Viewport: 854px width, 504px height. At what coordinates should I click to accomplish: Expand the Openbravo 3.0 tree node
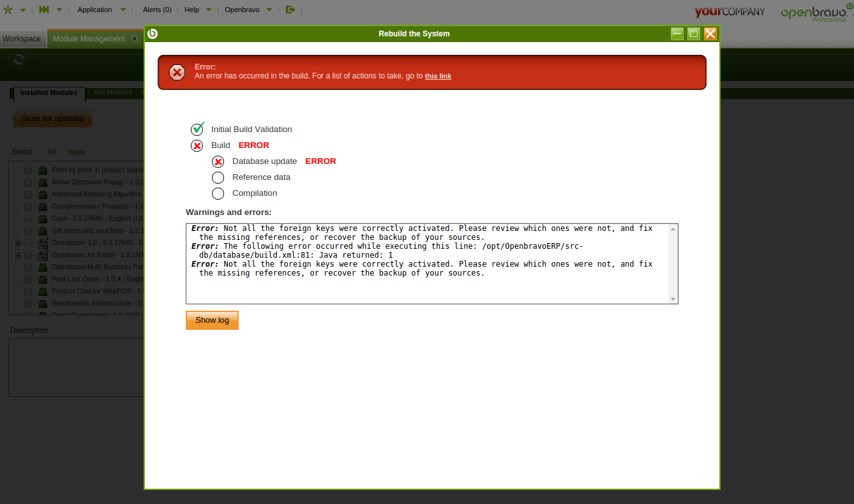point(18,243)
